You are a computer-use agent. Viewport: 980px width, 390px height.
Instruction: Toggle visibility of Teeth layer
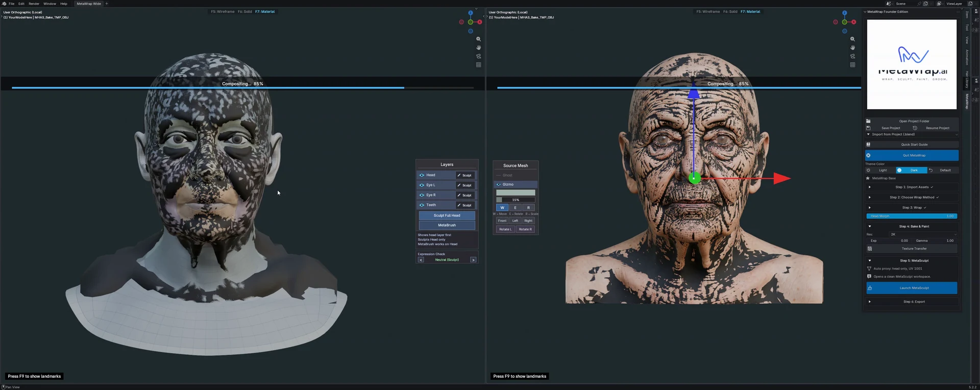422,205
